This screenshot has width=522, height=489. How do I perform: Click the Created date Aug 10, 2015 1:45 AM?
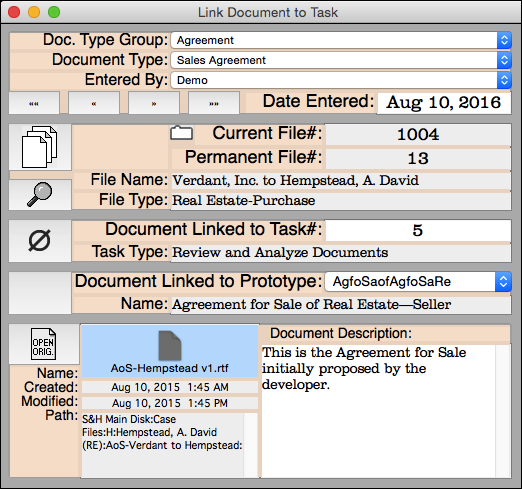(170, 387)
